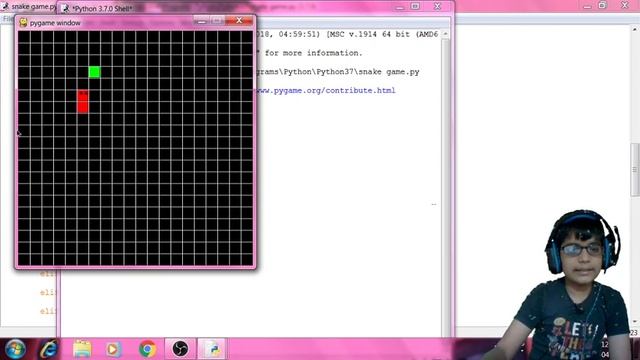Close the pygame window
The width and height of the screenshot is (640, 360).
[x=239, y=20]
